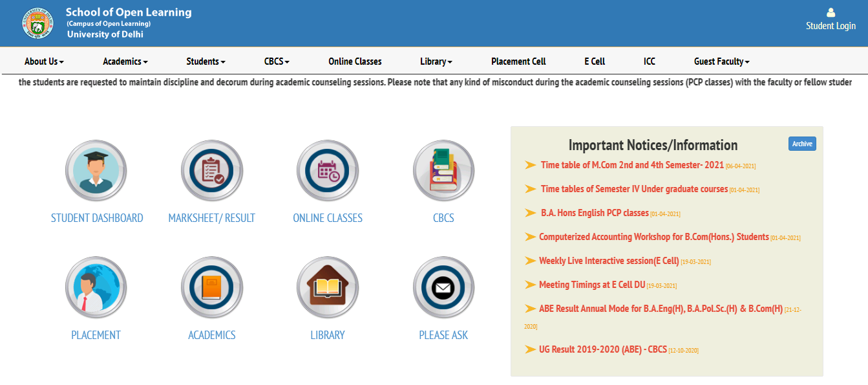The height and width of the screenshot is (385, 868).
Task: Open the Library dropdown in navbar
Action: (436, 61)
